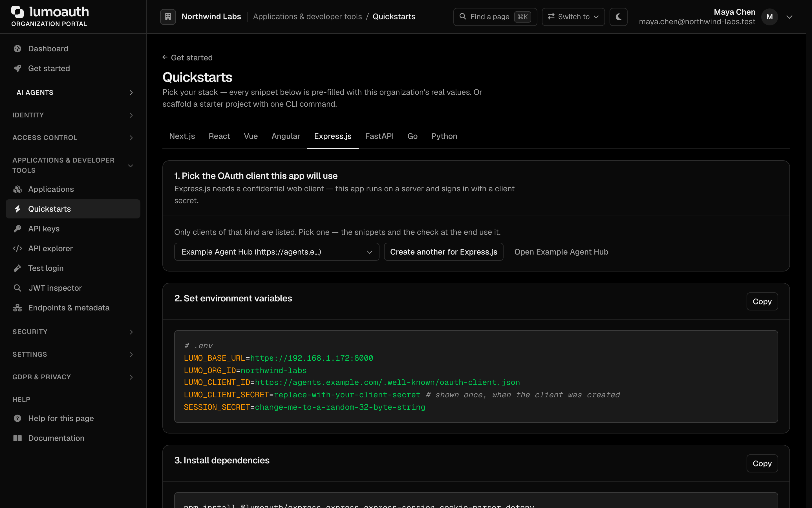Open API explorer via its code brackets icon
The height and width of the screenshot is (508, 812).
[x=17, y=249]
